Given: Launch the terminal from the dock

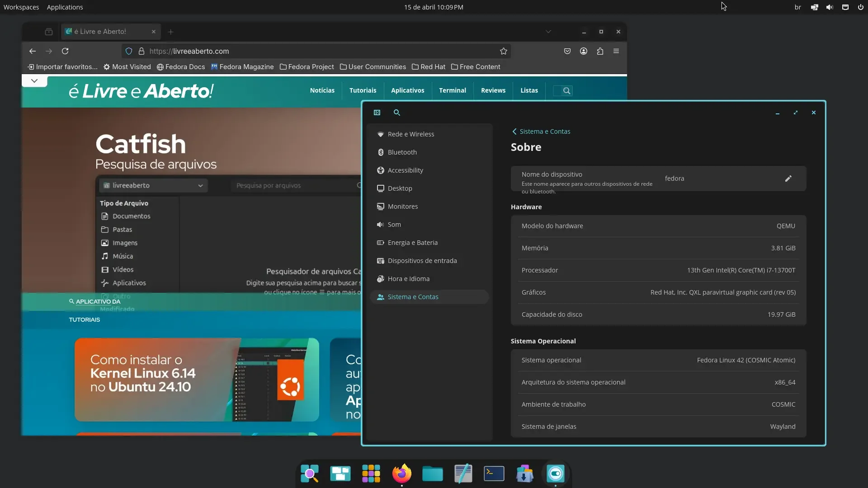Looking at the screenshot, I should click(x=494, y=474).
